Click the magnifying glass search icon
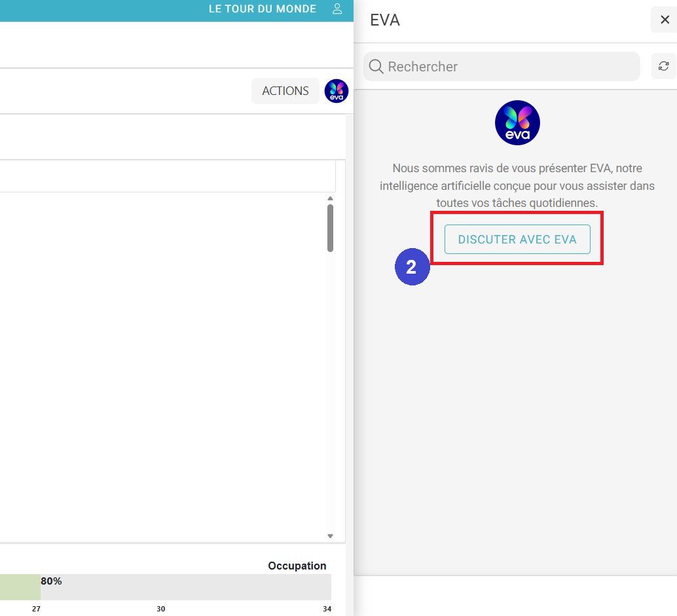The image size is (677, 616). pos(376,67)
